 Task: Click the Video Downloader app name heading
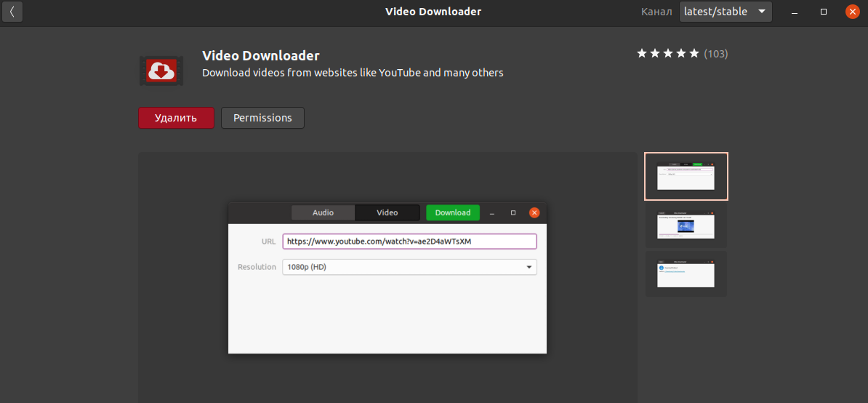261,56
